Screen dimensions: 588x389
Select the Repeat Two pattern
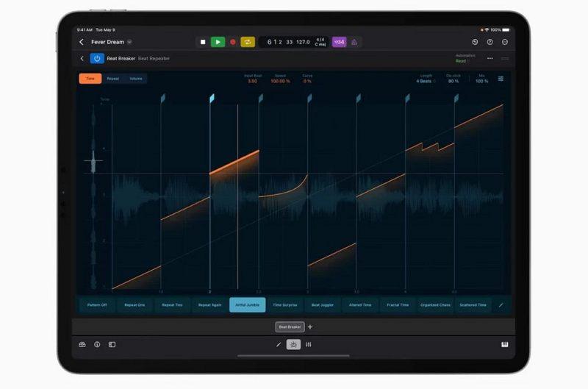point(172,305)
